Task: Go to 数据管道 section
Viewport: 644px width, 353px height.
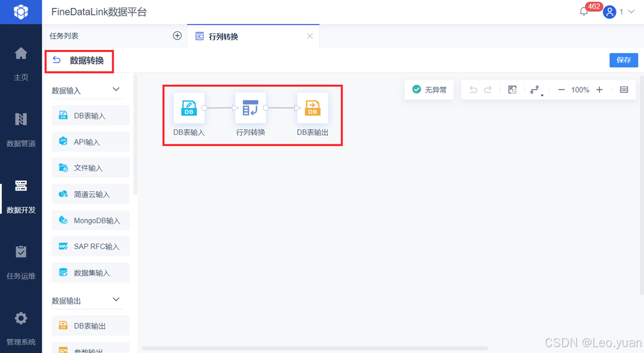Action: point(21,130)
